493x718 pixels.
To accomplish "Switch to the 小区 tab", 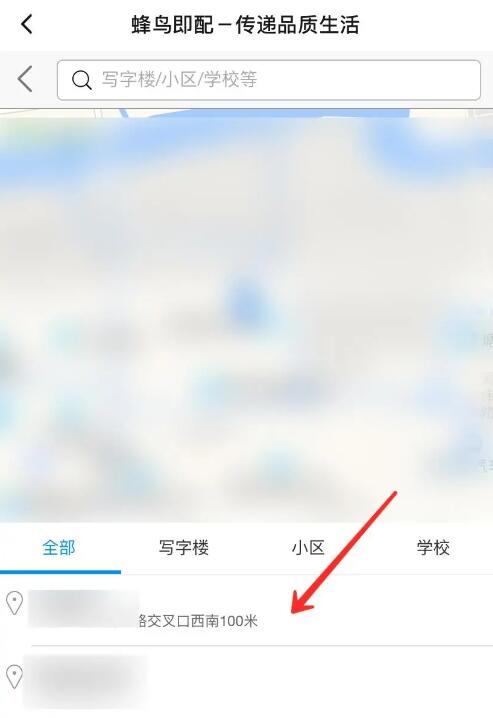I will (x=308, y=547).
